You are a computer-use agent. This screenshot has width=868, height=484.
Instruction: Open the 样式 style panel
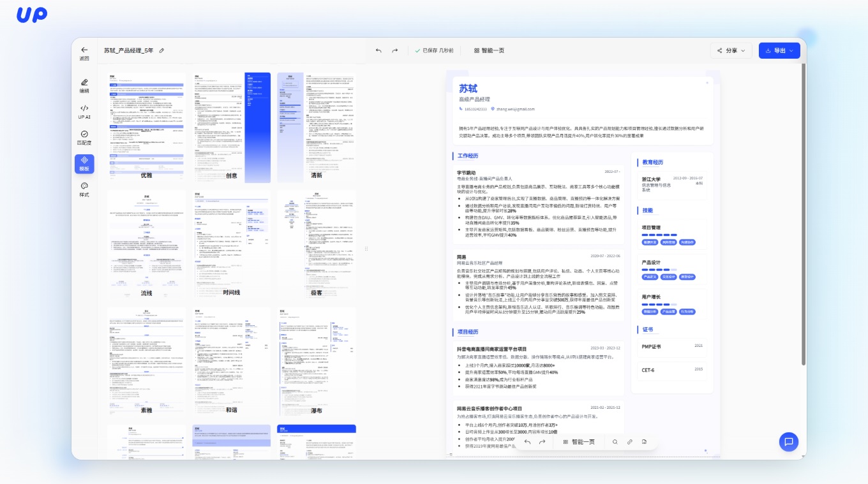84,189
